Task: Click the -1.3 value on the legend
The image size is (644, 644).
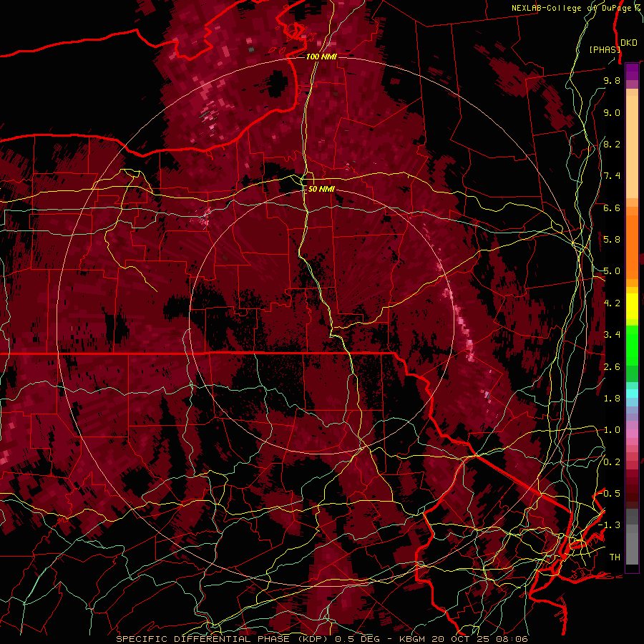Action: [x=610, y=525]
